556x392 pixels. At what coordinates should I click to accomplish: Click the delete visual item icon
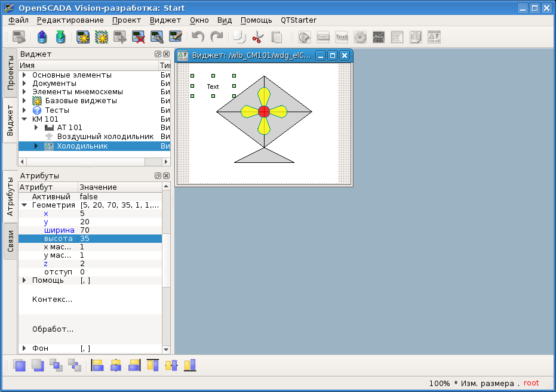pos(139,38)
